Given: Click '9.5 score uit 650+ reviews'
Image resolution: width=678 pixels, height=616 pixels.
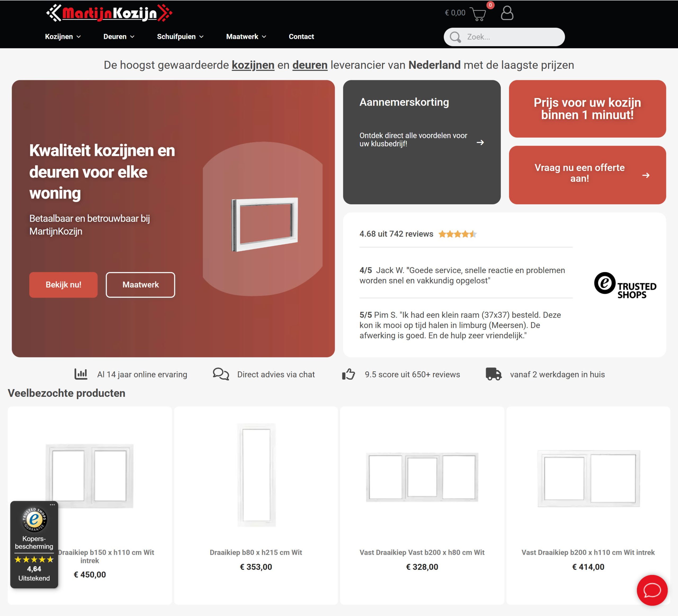Looking at the screenshot, I should (x=412, y=374).
